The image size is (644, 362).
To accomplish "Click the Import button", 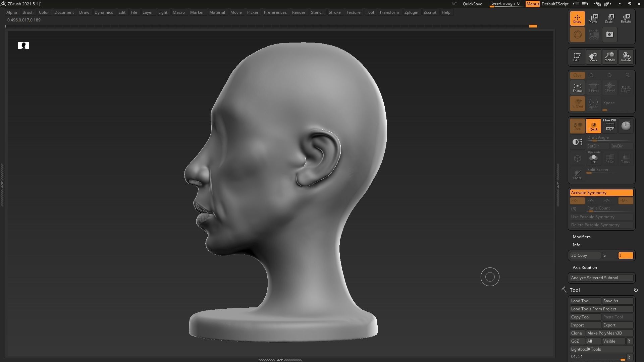I will pyautogui.click(x=585, y=325).
